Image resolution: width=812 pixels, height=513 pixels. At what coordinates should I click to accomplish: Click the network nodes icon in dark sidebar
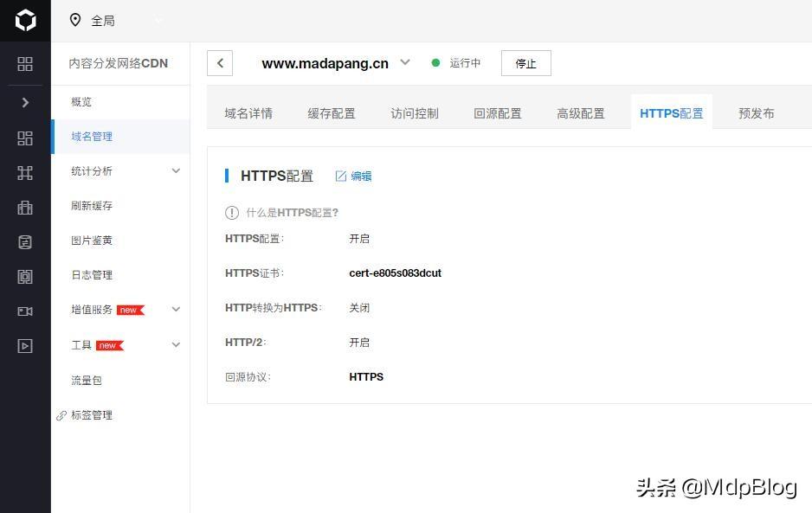click(25, 172)
